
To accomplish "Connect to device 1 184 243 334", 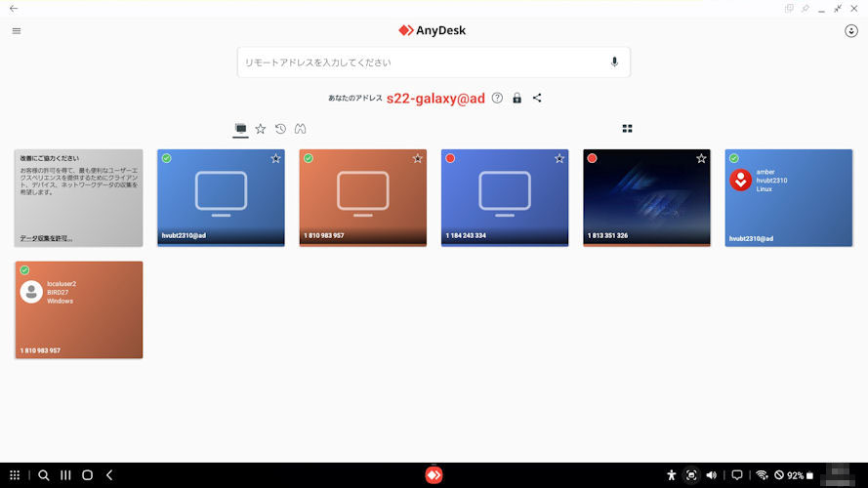I will tap(505, 197).
